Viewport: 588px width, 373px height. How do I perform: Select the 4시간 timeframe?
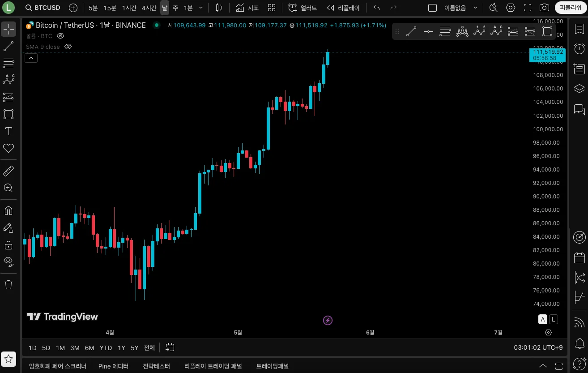coord(149,8)
